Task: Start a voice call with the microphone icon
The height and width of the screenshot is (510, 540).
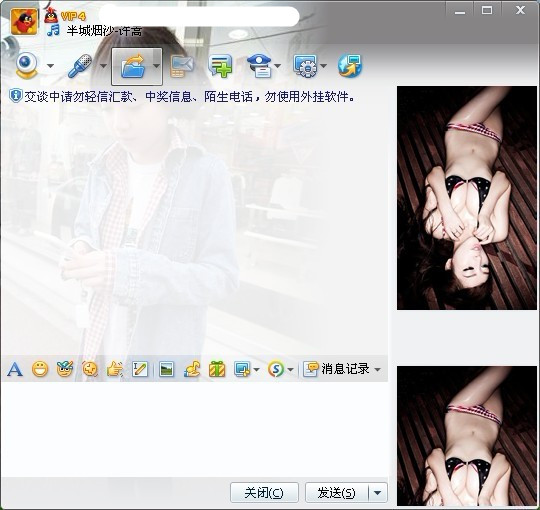Action: pyautogui.click(x=80, y=66)
